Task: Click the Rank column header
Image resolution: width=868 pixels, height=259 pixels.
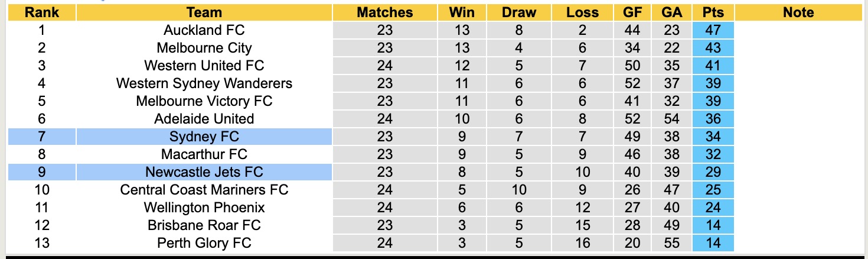Action: pyautogui.click(x=41, y=12)
